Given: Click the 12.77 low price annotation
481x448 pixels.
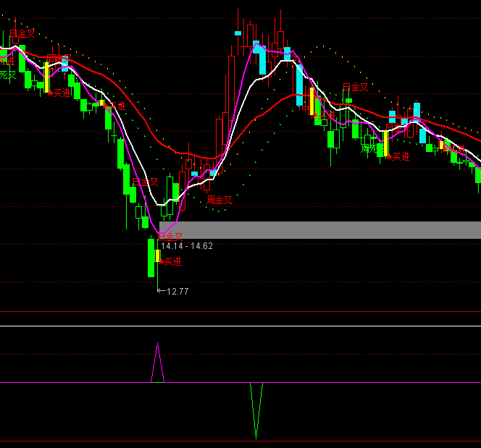Looking at the screenshot, I should (x=177, y=292).
